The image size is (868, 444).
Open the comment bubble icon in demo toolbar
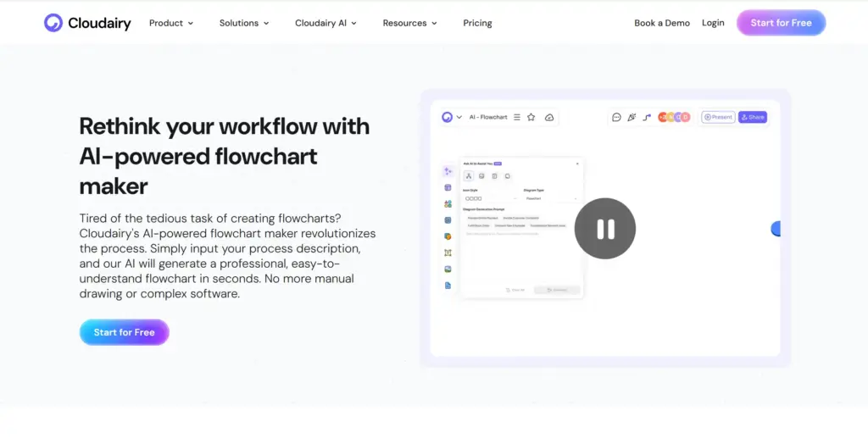(x=616, y=117)
